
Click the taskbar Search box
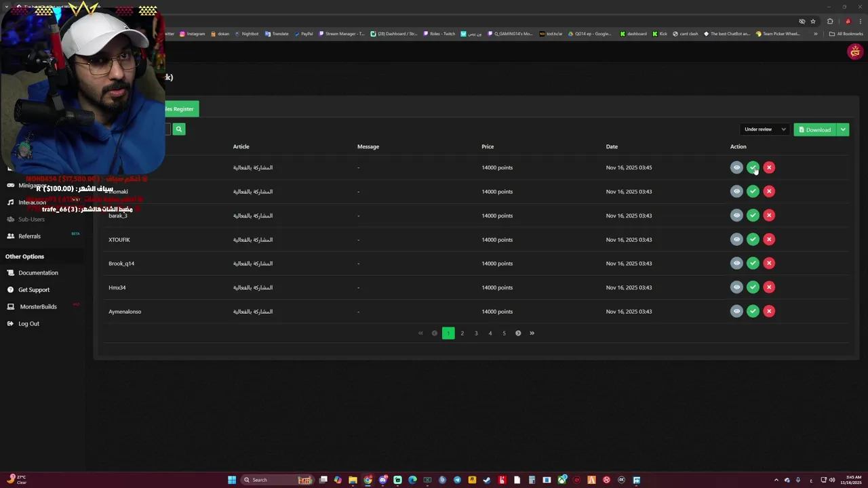click(277, 480)
